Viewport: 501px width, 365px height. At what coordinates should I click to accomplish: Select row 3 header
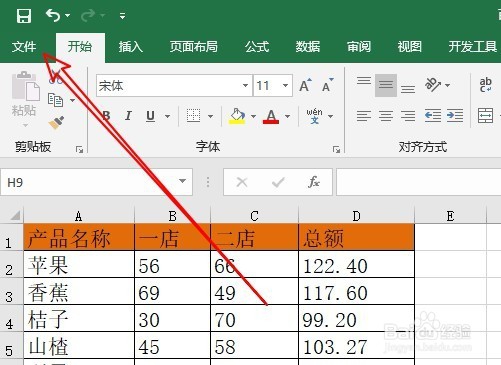coord(12,292)
